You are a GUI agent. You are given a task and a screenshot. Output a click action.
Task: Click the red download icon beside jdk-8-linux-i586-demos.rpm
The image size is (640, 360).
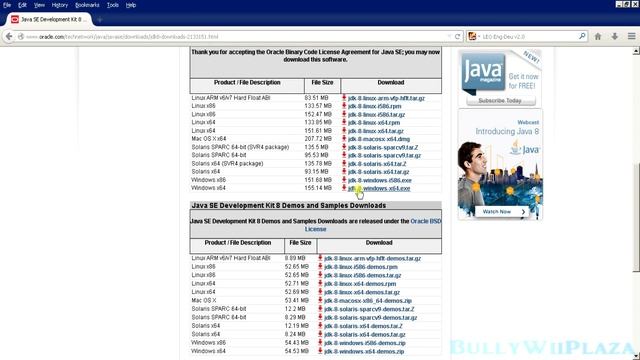pos(320,267)
